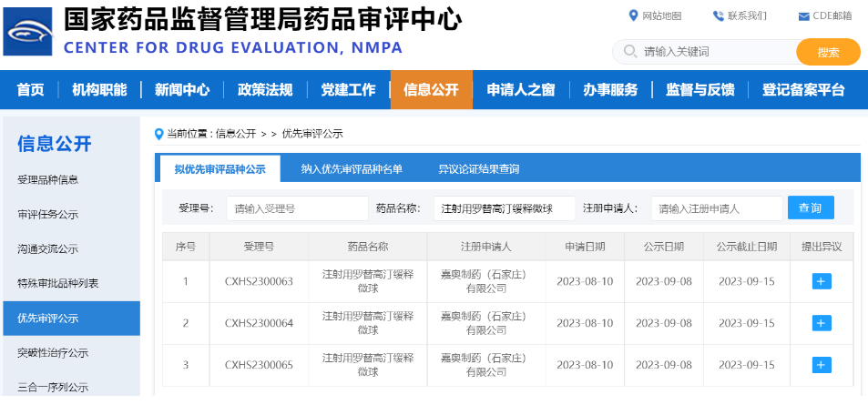Click the site title 国家药品监督管理局药品审评中心

tap(263, 20)
